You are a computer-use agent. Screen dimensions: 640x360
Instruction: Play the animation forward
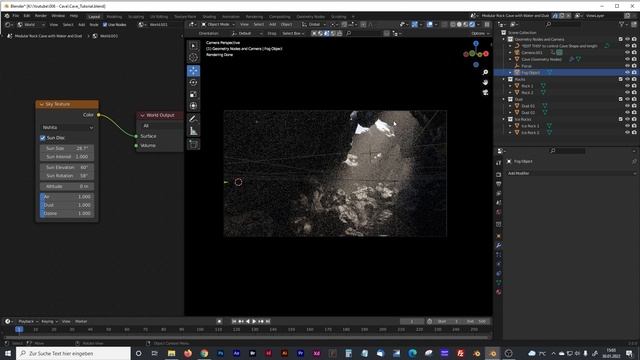tap(254, 322)
